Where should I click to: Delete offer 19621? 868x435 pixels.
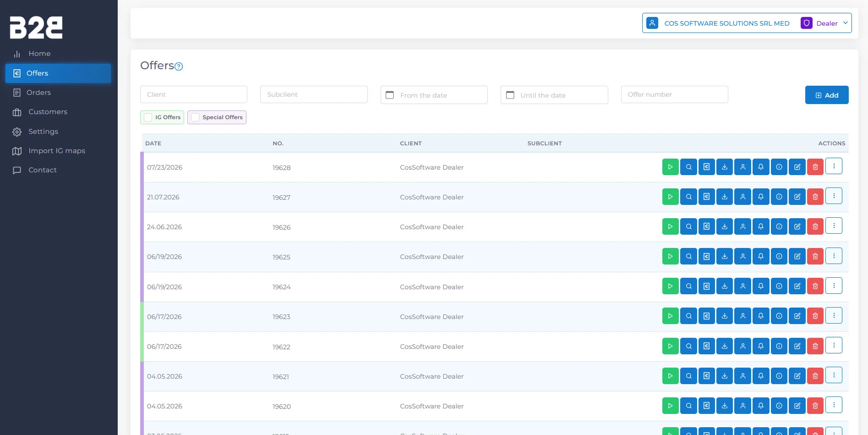815,376
